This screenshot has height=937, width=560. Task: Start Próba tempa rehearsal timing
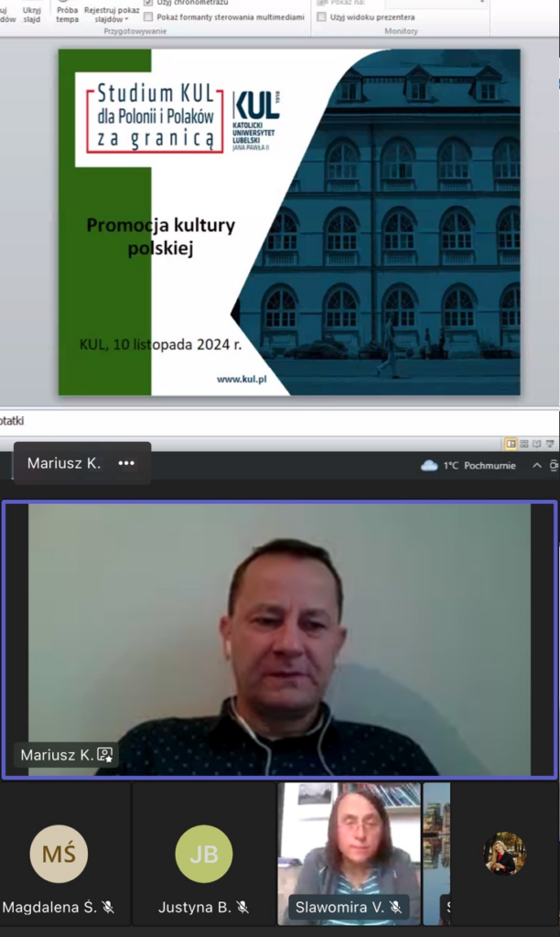click(x=67, y=14)
